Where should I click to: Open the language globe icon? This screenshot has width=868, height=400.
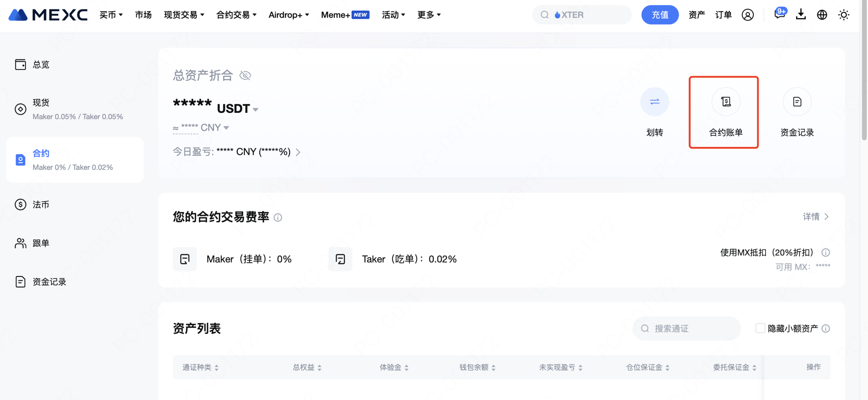coord(822,15)
